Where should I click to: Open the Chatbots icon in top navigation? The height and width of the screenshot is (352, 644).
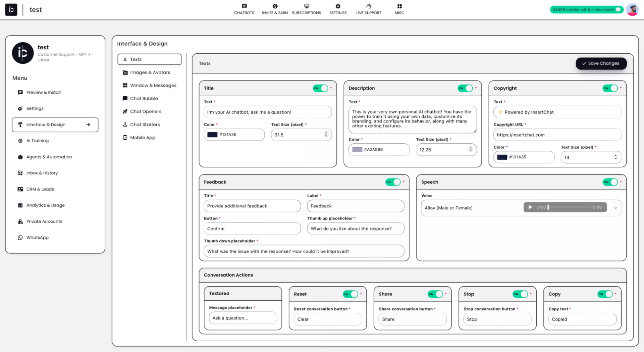tap(244, 6)
